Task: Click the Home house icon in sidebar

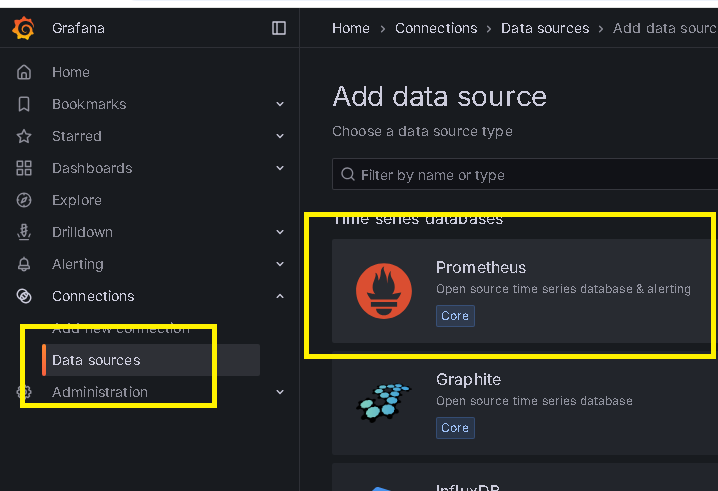Action: click(x=24, y=72)
